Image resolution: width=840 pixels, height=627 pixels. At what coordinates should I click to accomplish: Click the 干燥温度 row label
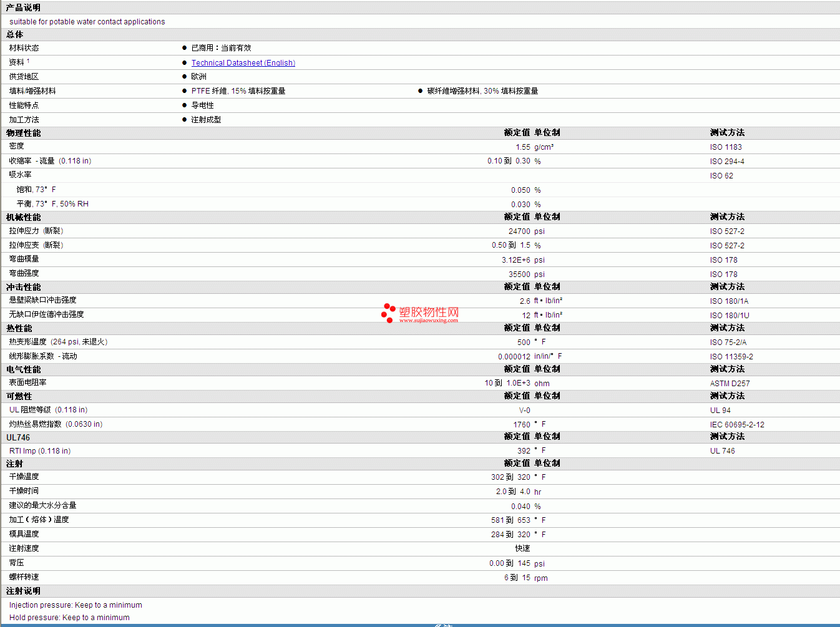pyautogui.click(x=24, y=477)
